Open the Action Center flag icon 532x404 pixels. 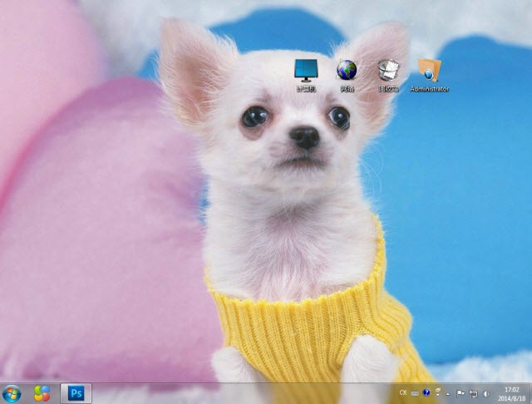(x=460, y=393)
